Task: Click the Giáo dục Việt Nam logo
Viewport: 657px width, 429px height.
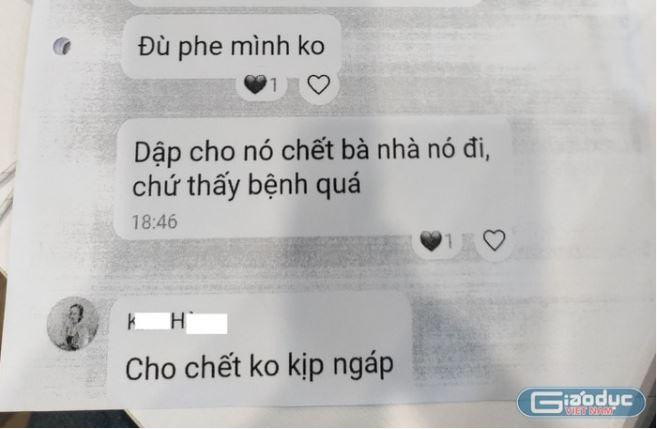Action: tap(581, 403)
